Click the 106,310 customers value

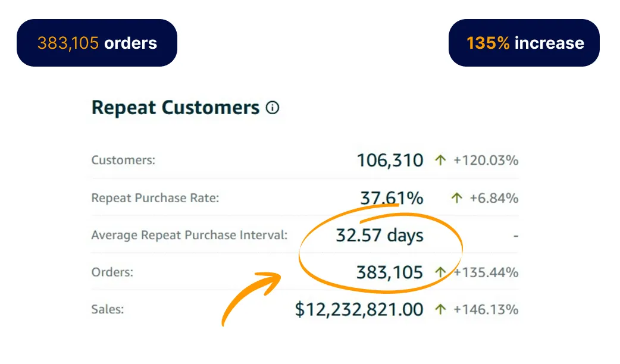pyautogui.click(x=390, y=160)
